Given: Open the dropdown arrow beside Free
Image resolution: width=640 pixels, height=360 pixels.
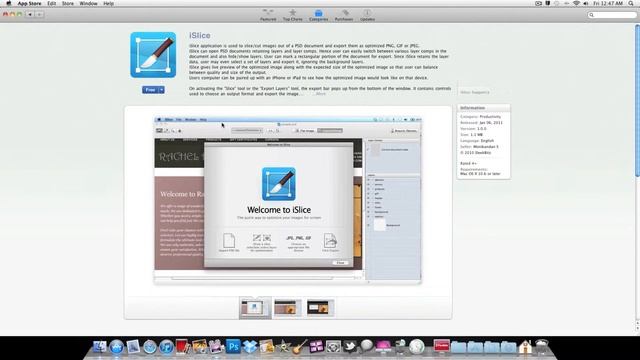Looking at the screenshot, I should [x=162, y=90].
